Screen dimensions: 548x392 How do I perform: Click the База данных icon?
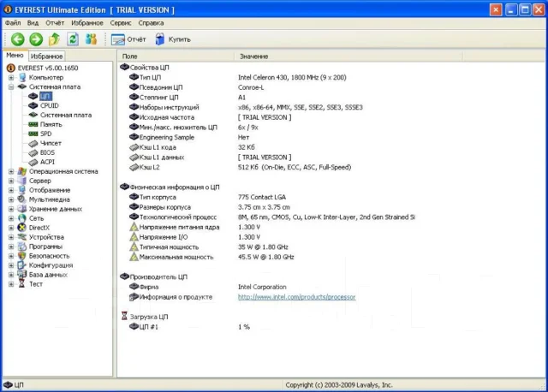tap(22, 275)
